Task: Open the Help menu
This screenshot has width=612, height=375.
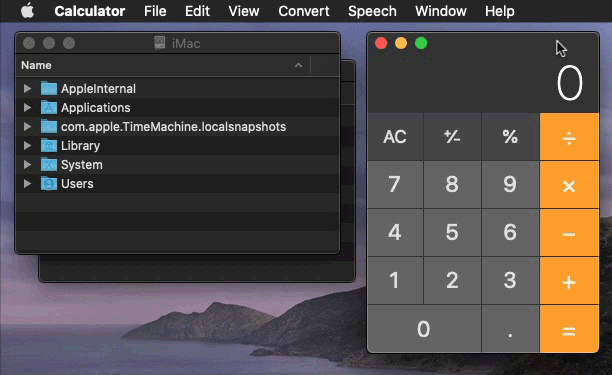Action: click(500, 11)
